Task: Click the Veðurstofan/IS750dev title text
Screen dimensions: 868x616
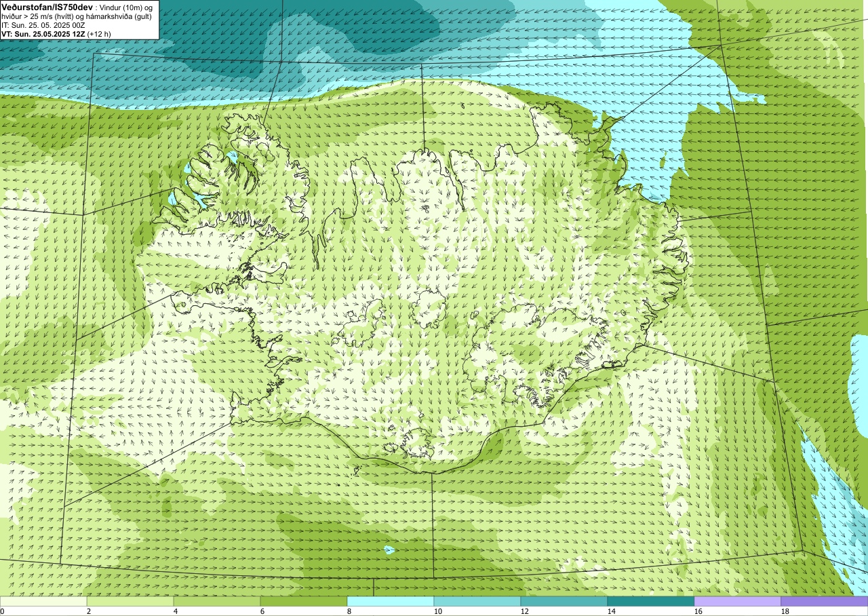Action: point(47,6)
